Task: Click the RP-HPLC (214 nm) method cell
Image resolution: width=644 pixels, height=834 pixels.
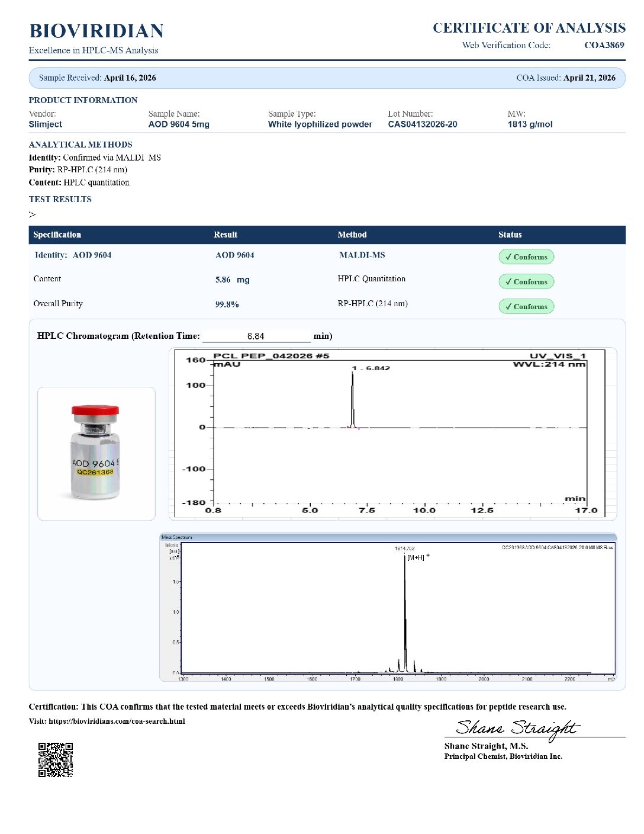Action: (x=373, y=303)
